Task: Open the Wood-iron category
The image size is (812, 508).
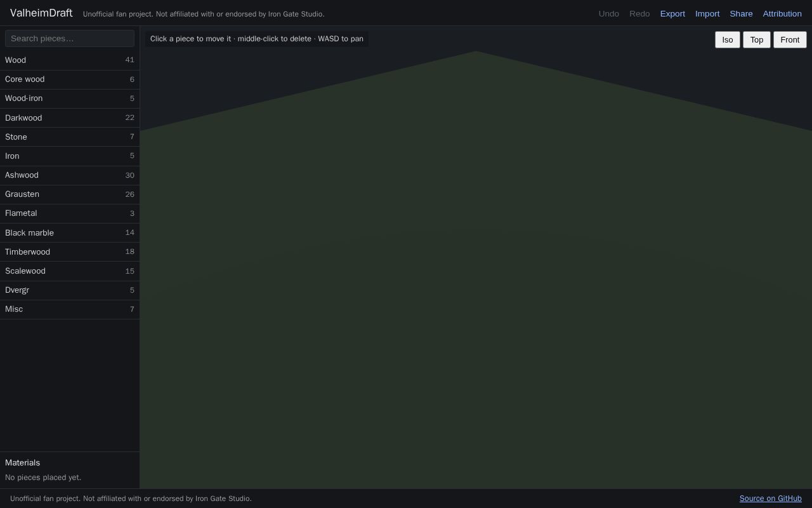Action: [70, 98]
